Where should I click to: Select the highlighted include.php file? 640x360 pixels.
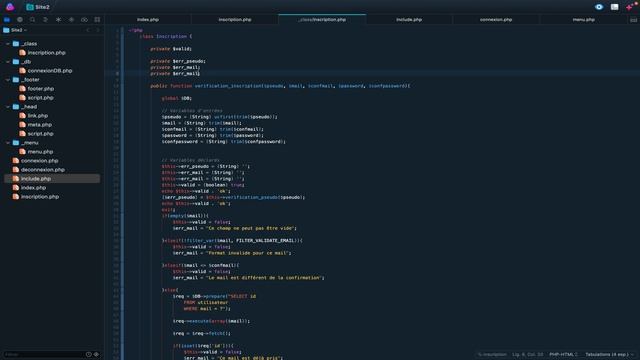click(x=52, y=178)
